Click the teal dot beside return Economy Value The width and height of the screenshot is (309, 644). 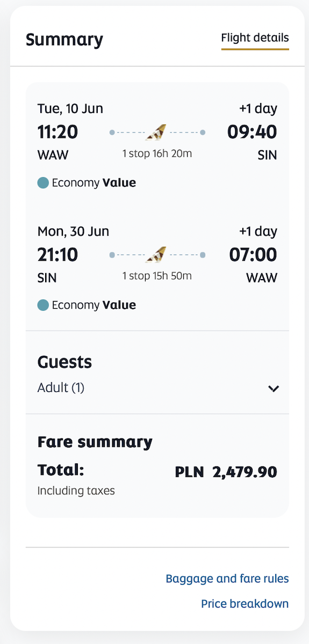click(43, 305)
